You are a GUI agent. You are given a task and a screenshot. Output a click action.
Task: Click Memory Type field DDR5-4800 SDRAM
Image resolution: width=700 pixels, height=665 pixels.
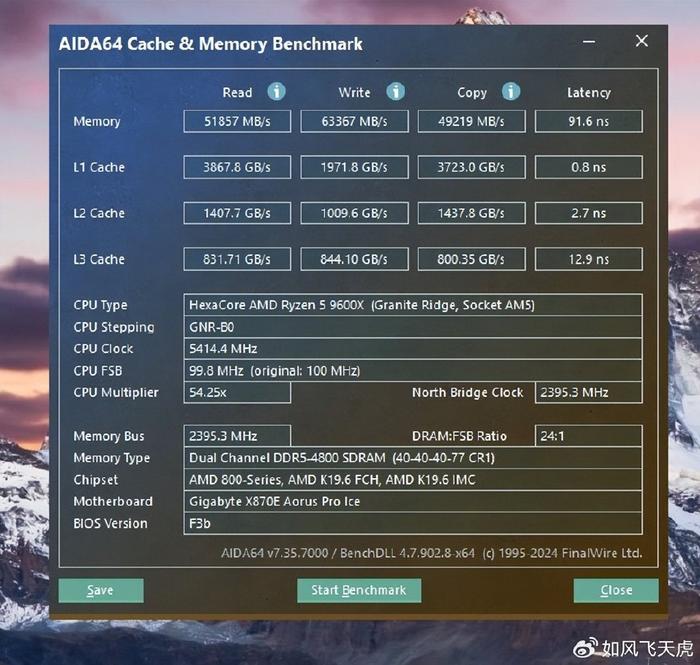413,458
